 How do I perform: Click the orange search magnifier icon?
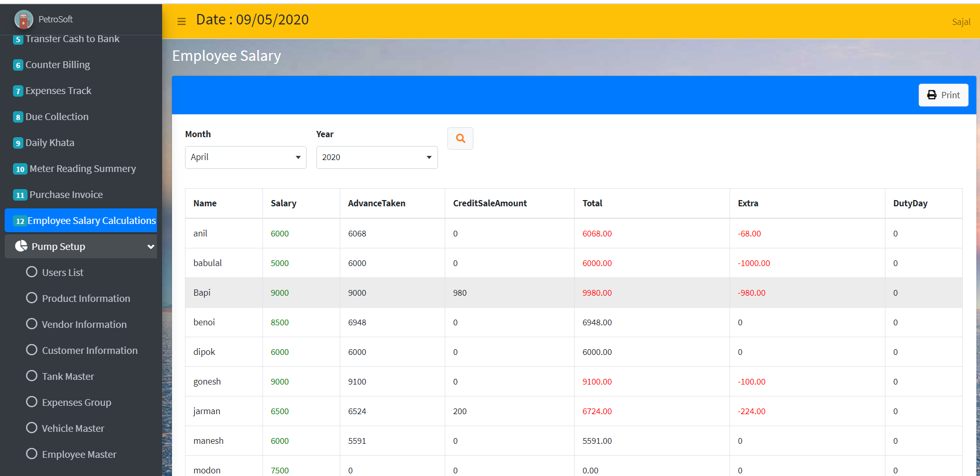click(460, 138)
